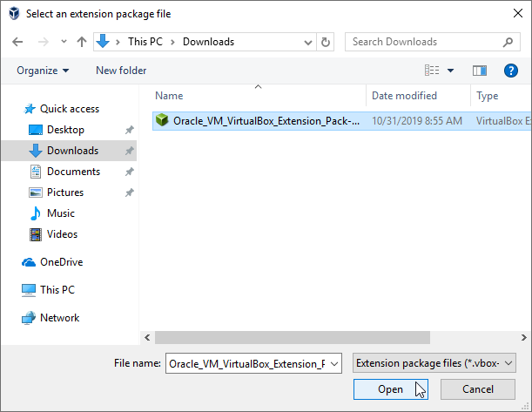Image resolution: width=532 pixels, height=412 pixels.
Task: Click in the Search Downloads field
Action: click(x=422, y=42)
